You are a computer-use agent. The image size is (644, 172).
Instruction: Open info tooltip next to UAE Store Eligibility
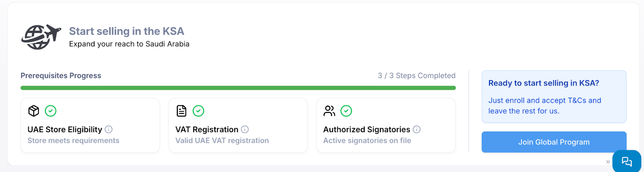[x=109, y=129]
